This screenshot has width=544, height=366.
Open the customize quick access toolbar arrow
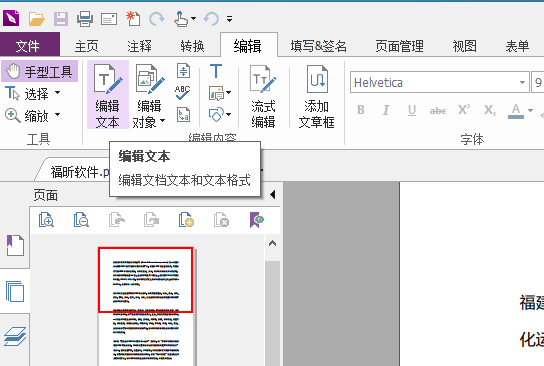(x=229, y=19)
